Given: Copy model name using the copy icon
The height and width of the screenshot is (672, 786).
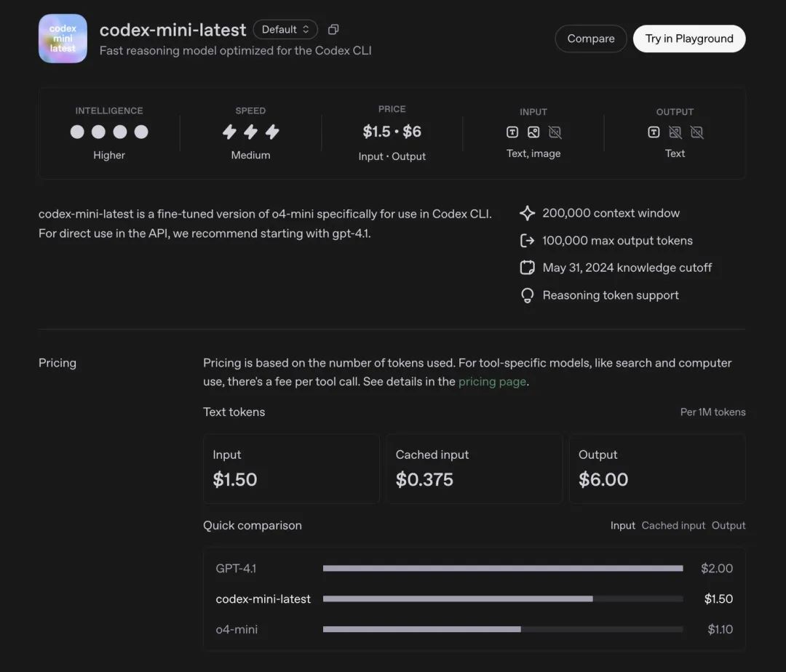Looking at the screenshot, I should click(333, 30).
